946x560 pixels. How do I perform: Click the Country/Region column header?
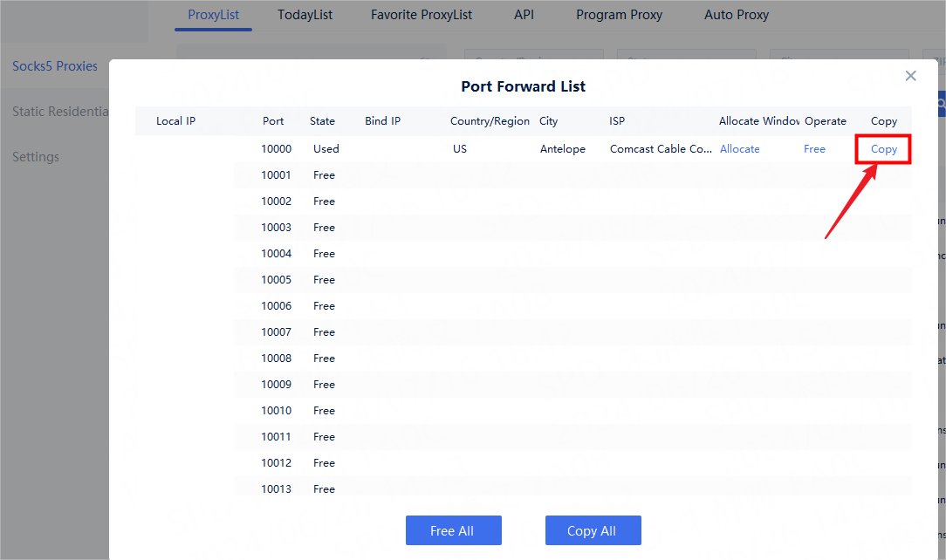(x=490, y=121)
